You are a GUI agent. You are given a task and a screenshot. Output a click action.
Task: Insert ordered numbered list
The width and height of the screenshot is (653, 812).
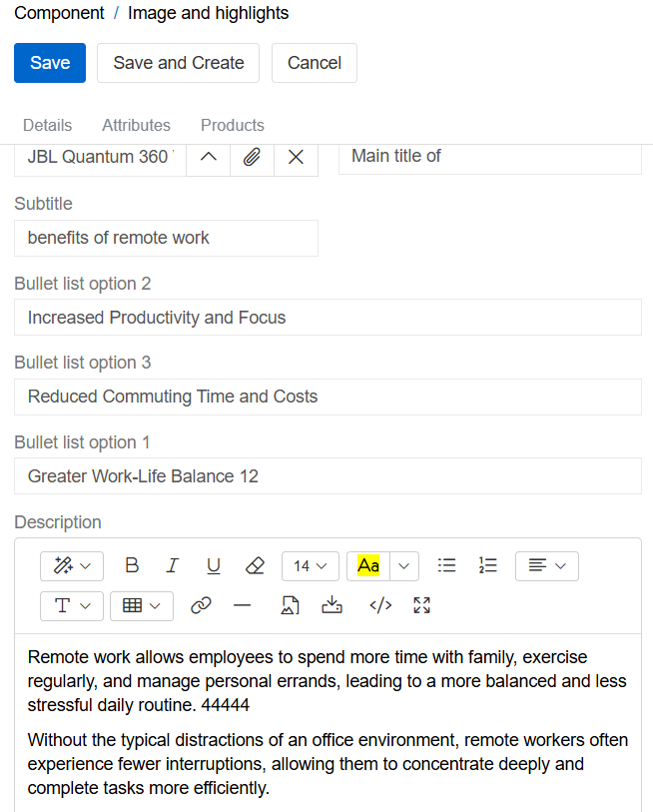click(x=487, y=565)
